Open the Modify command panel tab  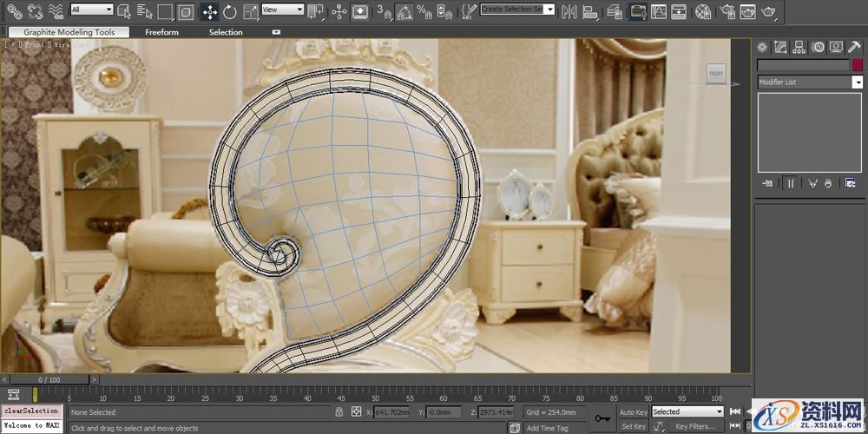[x=780, y=48]
